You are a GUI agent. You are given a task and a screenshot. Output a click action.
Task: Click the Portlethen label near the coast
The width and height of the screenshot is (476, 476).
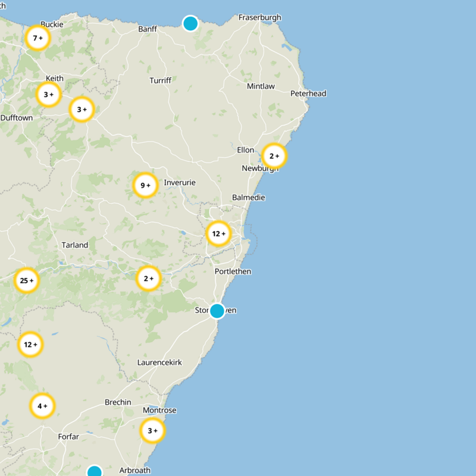[233, 271]
